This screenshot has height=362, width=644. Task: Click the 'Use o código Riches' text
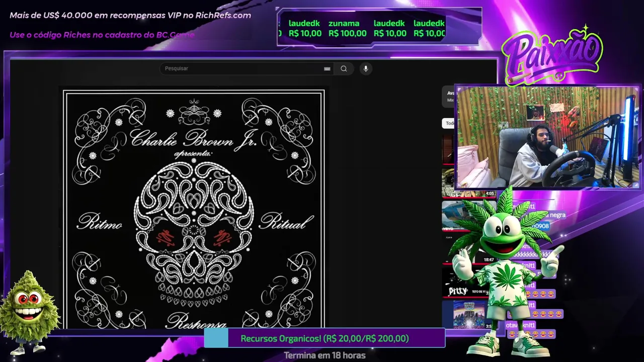click(x=102, y=35)
